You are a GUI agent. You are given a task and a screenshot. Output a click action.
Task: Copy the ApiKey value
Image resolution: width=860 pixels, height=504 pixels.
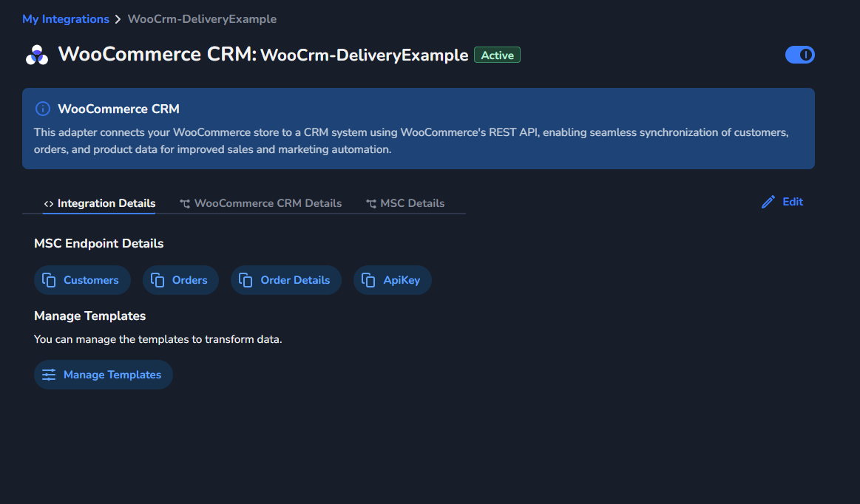coord(392,280)
